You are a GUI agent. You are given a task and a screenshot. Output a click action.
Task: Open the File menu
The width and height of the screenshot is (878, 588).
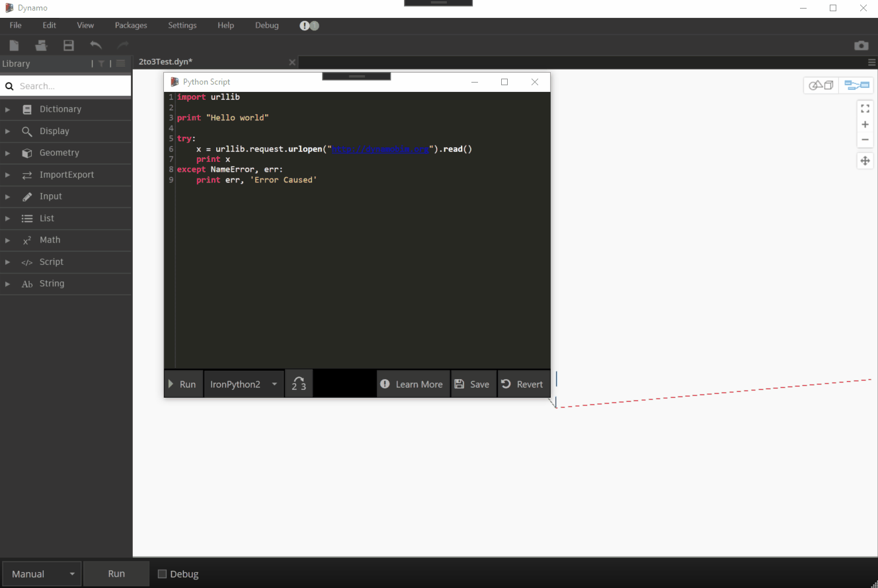(x=16, y=25)
